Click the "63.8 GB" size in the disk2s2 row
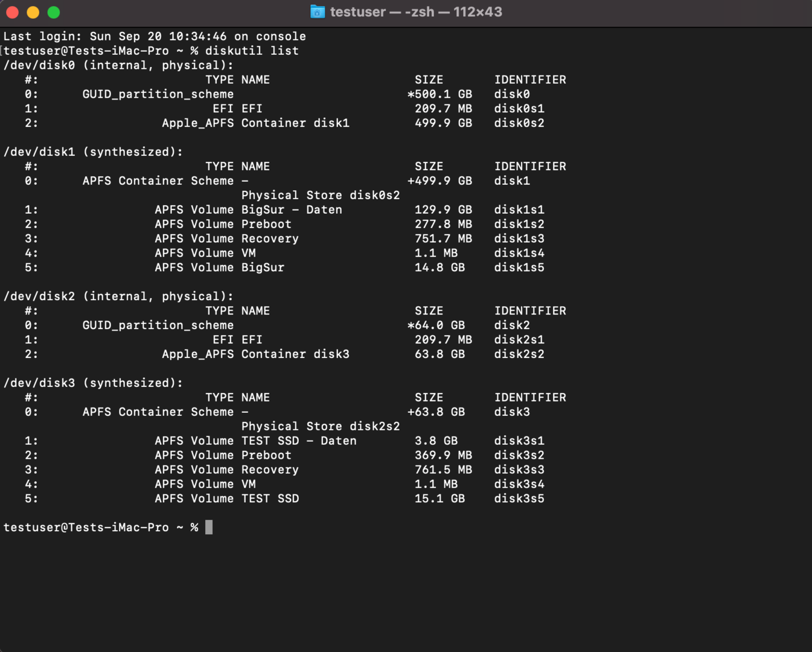The height and width of the screenshot is (652, 812). [x=440, y=354]
